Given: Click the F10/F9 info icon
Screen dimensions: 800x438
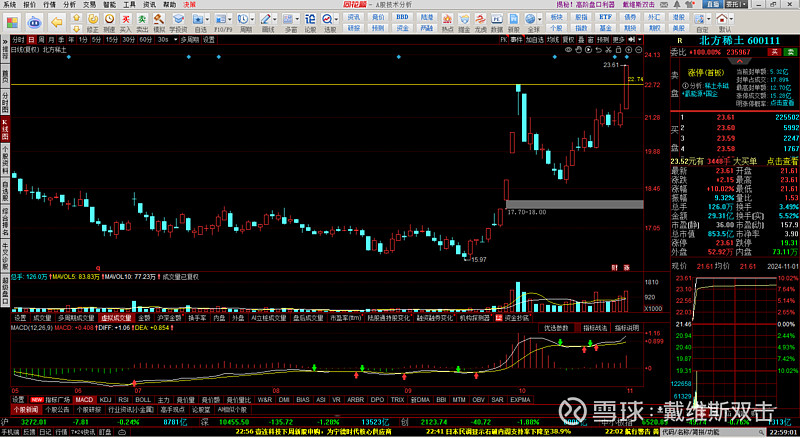Looking at the screenshot, I should pyautogui.click(x=220, y=19).
